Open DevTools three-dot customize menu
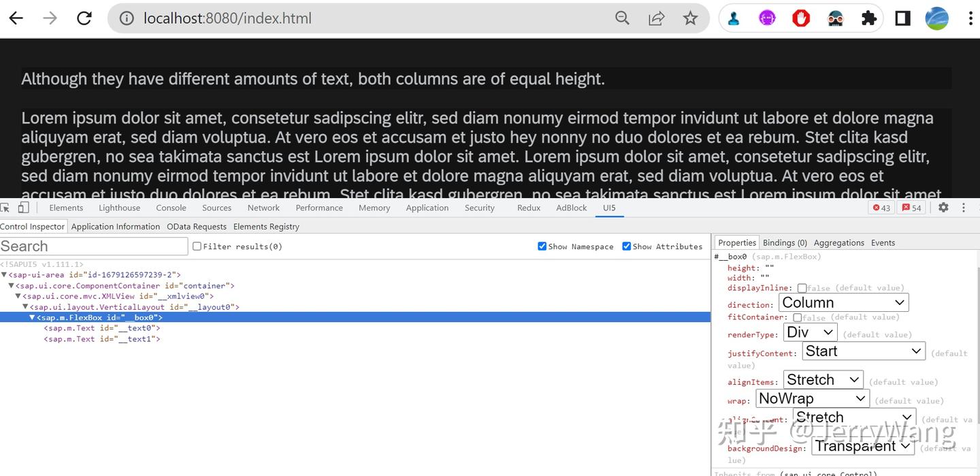 pyautogui.click(x=964, y=208)
